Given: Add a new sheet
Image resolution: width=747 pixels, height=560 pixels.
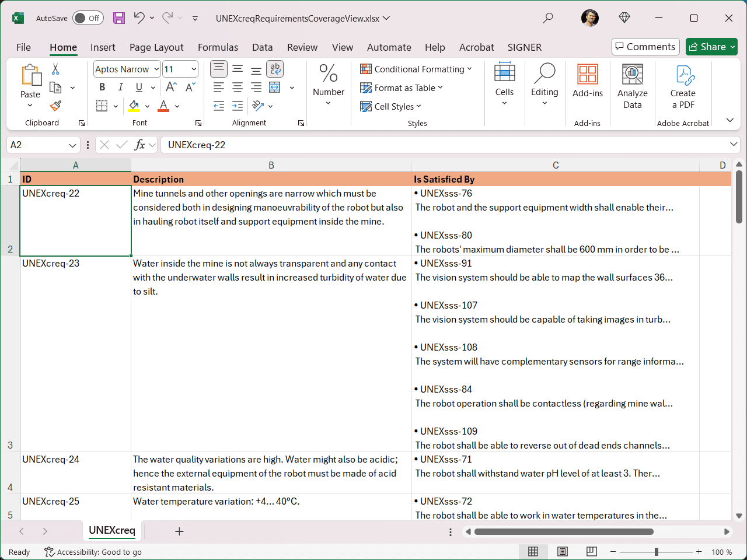Looking at the screenshot, I should pos(179,531).
